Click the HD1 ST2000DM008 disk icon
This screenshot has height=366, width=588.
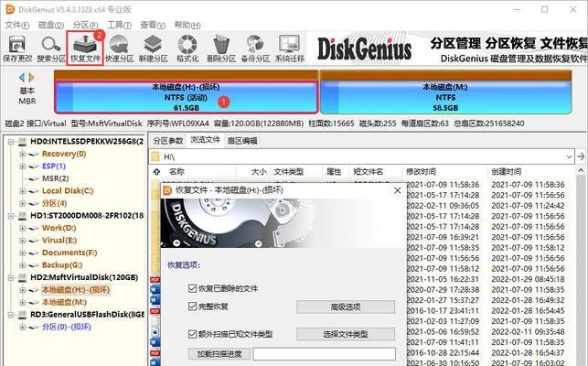[x=23, y=216]
